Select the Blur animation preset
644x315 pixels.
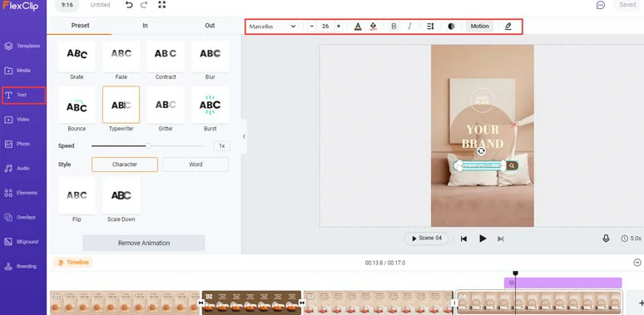[x=210, y=57]
